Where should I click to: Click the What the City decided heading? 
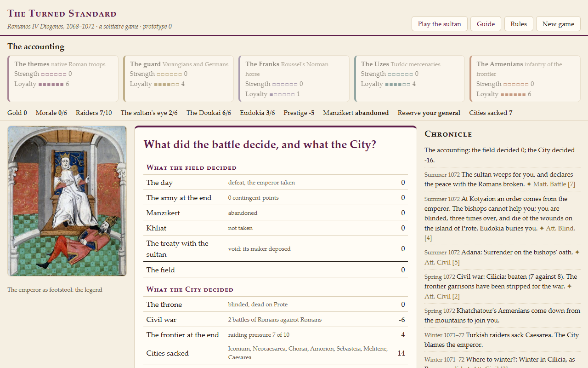click(190, 289)
